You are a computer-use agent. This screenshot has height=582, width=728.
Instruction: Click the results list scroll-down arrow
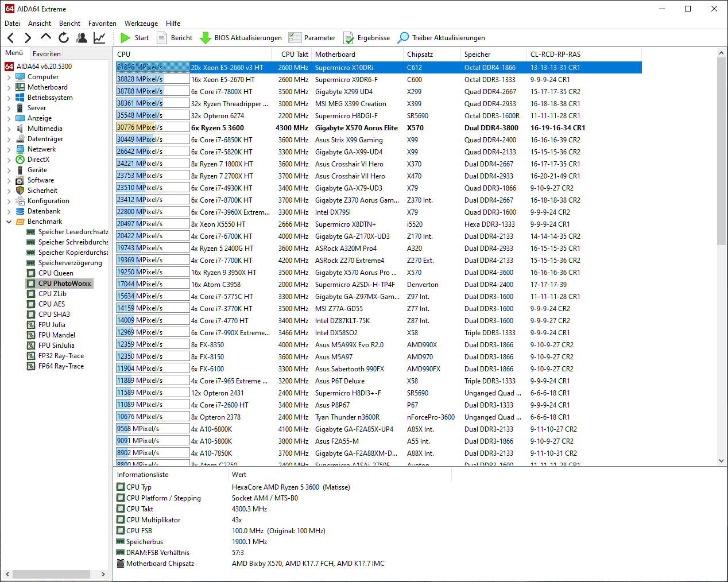(722, 461)
